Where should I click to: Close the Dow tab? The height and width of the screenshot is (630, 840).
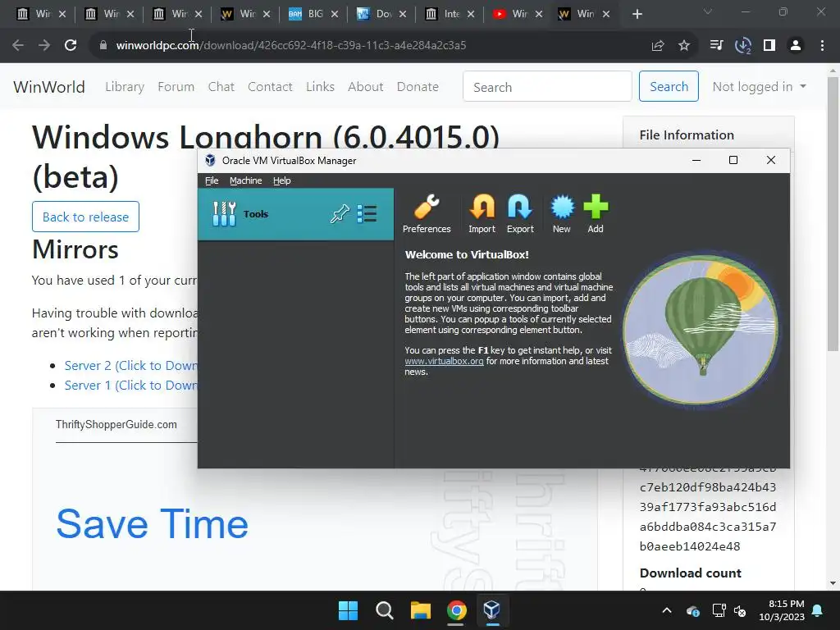pyautogui.click(x=403, y=15)
